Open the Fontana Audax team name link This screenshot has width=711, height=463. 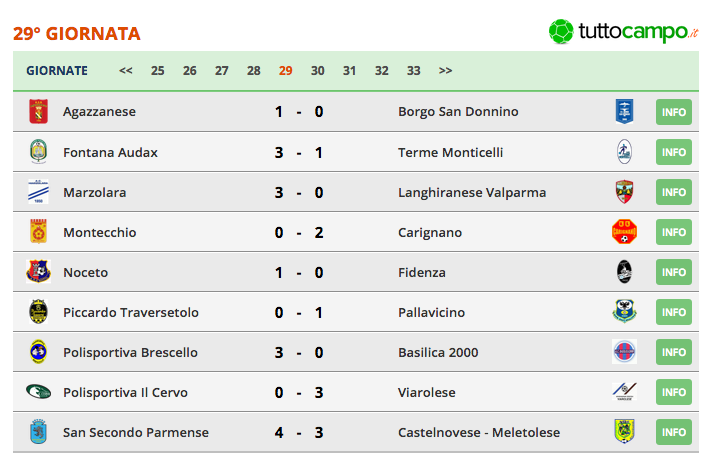pyautogui.click(x=110, y=152)
